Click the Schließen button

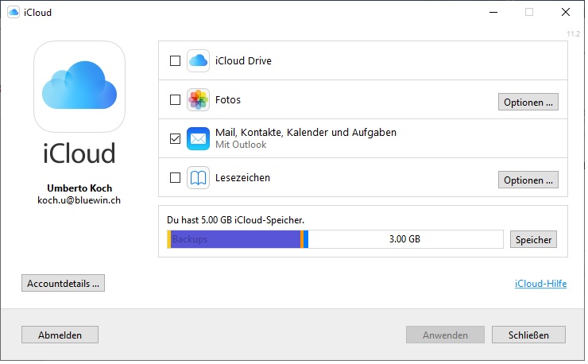[528, 335]
